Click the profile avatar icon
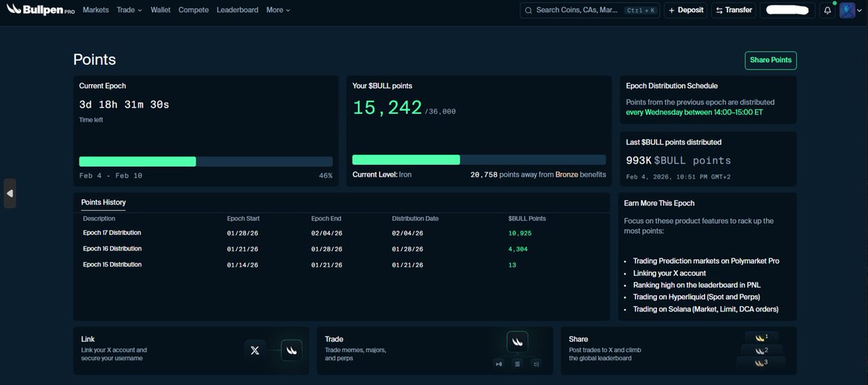868x385 pixels. pyautogui.click(x=847, y=10)
